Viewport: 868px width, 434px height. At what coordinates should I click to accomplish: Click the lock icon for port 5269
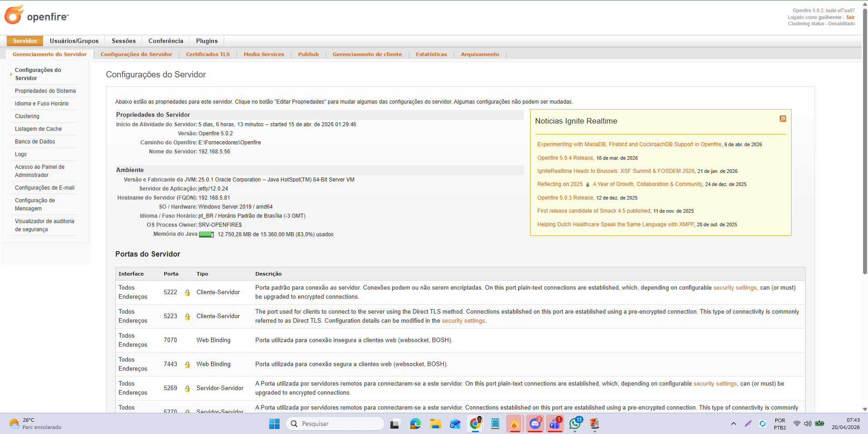[x=187, y=389]
